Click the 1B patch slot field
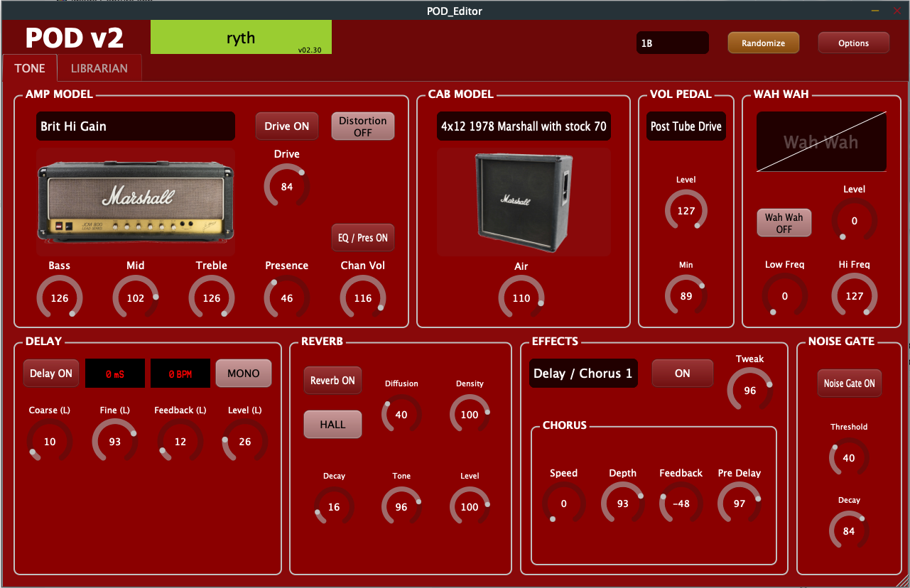The height and width of the screenshot is (588, 910). (x=672, y=43)
